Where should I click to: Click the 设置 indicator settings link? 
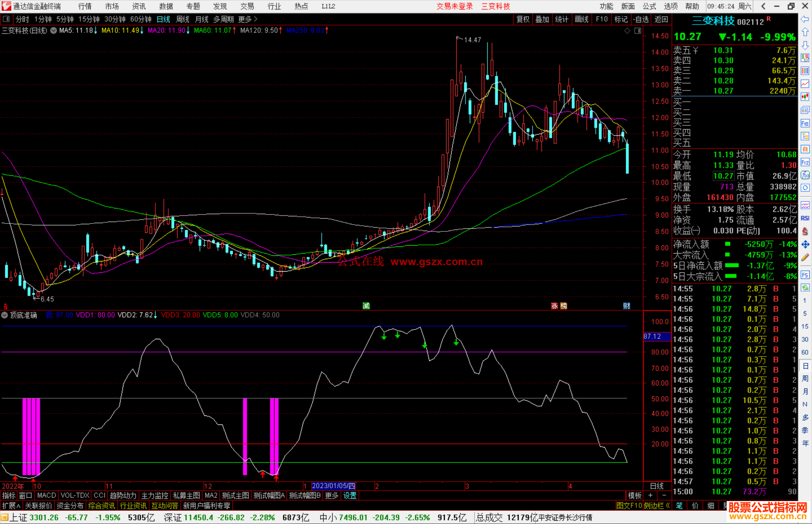point(350,495)
